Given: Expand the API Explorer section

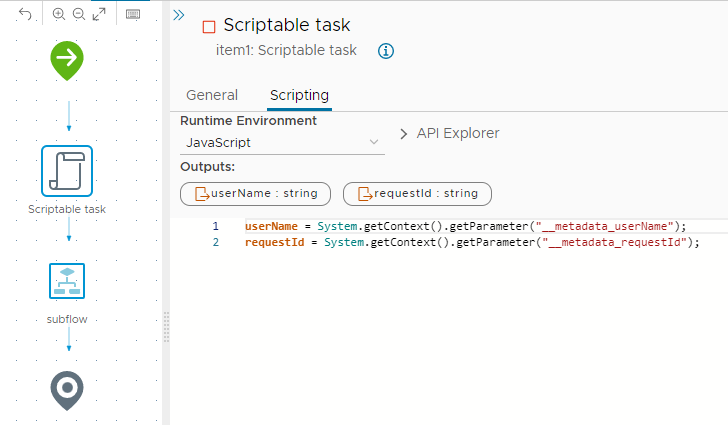Looking at the screenshot, I should coord(449,133).
